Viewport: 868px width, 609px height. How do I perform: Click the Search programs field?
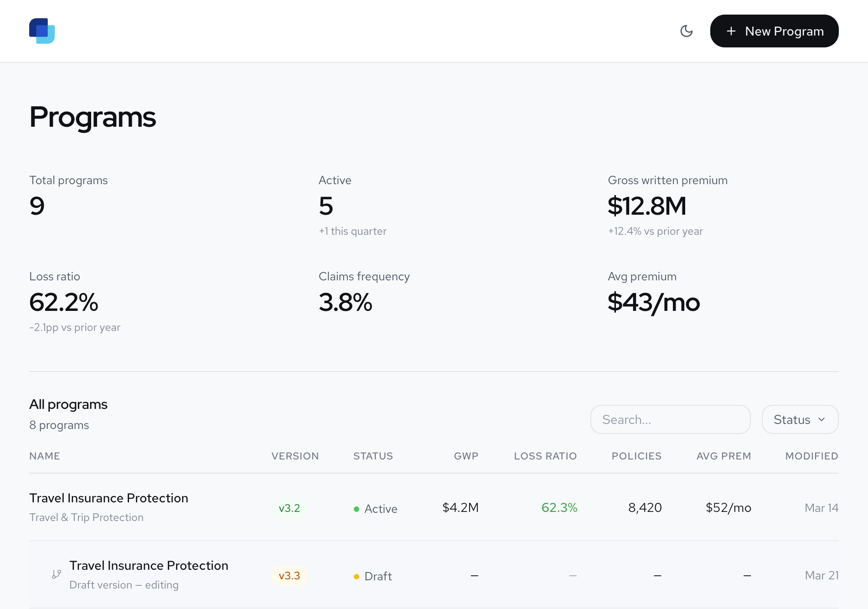point(670,419)
